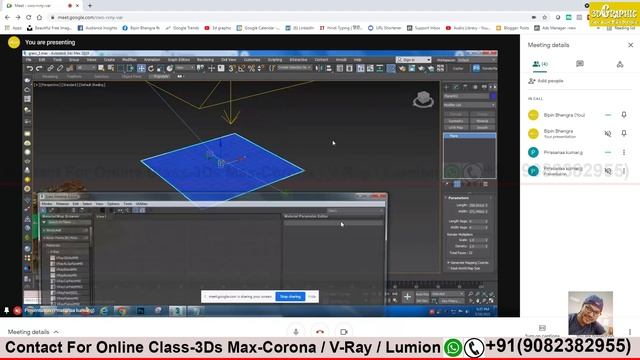
Task: Activate the Select and Scale tool
Action: click(160, 69)
